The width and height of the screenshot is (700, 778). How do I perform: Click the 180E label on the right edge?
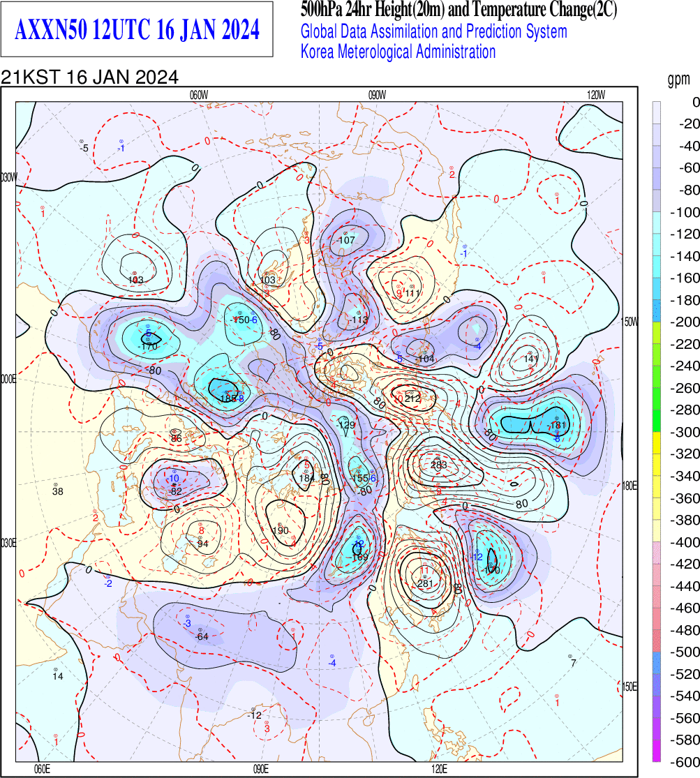[x=630, y=485]
